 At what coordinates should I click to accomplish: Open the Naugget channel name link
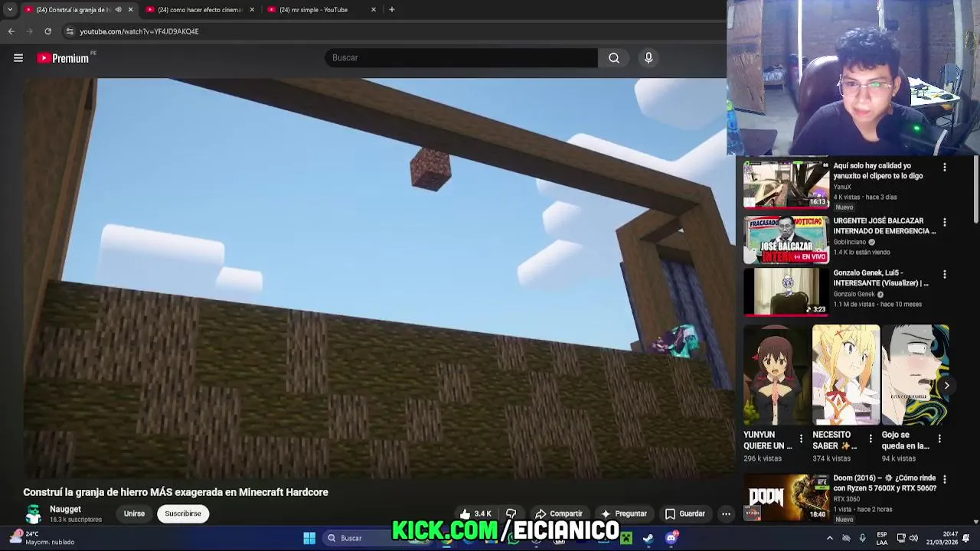coord(65,509)
